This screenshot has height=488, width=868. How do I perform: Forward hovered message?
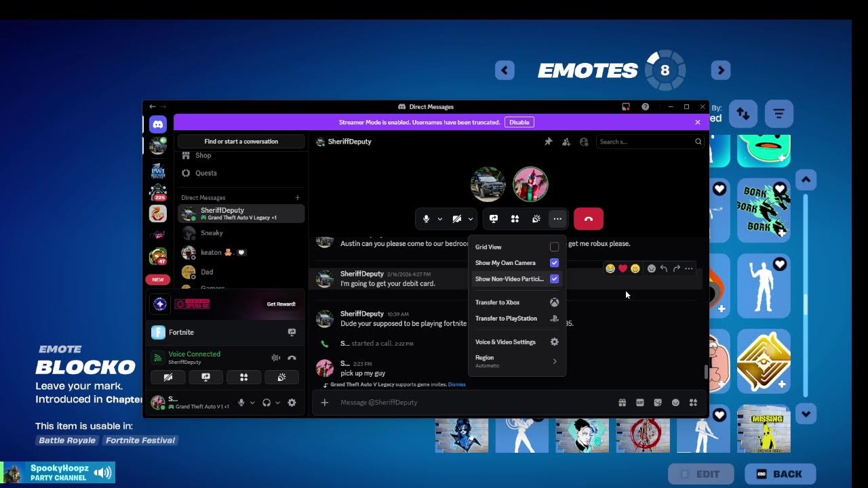[676, 269]
